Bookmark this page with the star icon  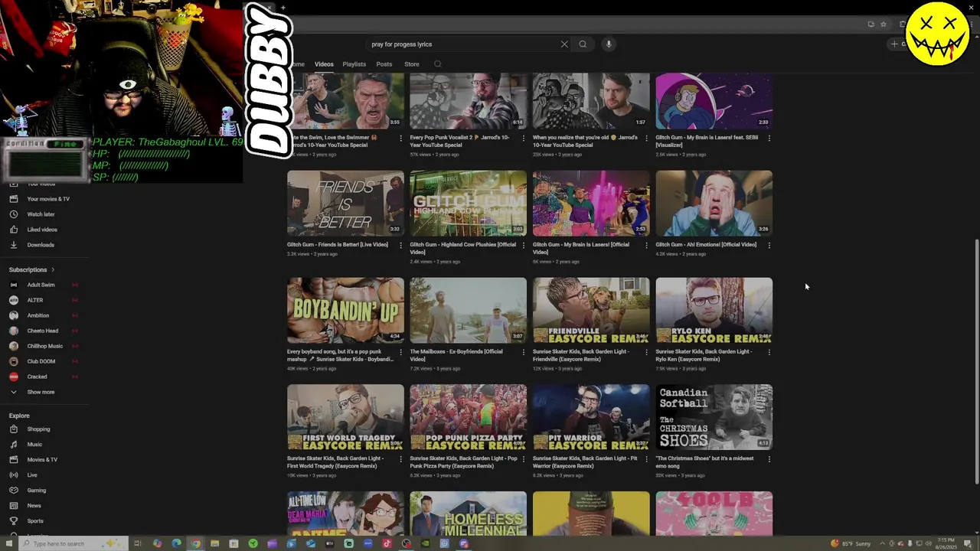click(884, 24)
